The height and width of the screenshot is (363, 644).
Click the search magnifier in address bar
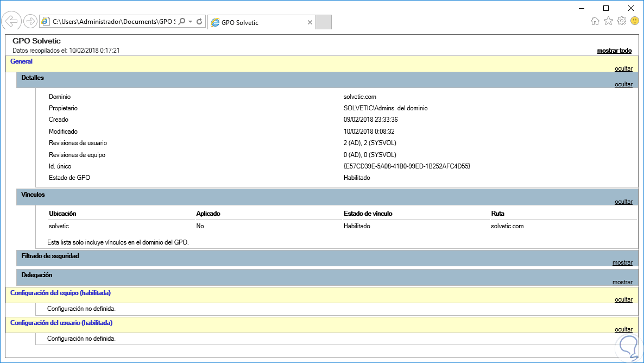point(182,21)
